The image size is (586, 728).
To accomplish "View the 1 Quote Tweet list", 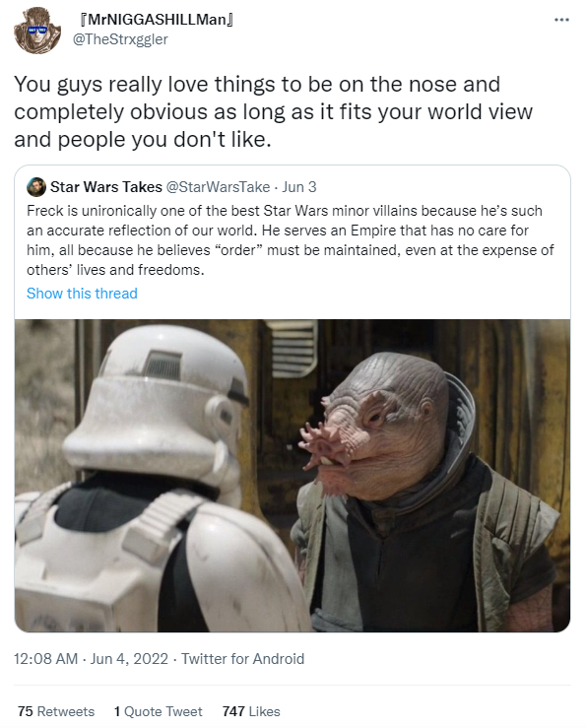I will click(158, 711).
